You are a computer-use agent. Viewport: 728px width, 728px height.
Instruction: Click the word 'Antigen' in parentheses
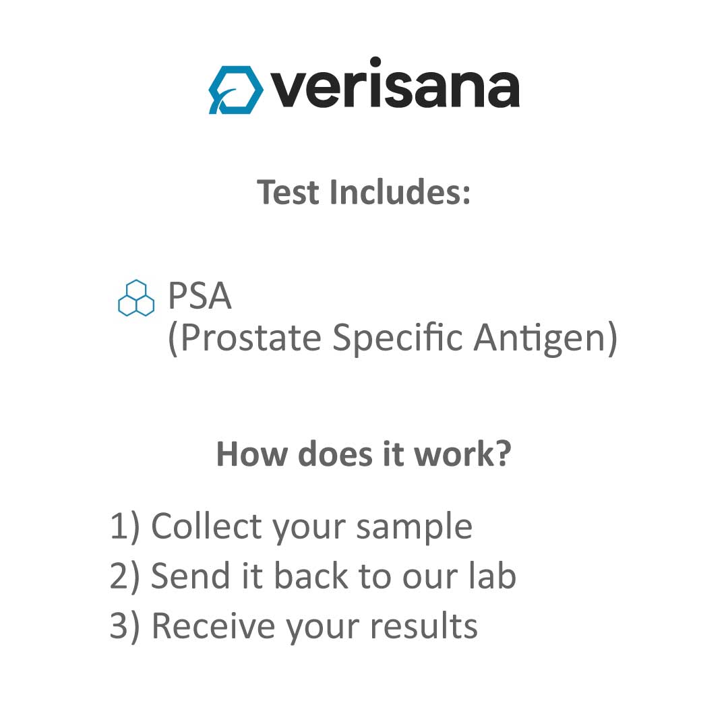click(x=540, y=338)
